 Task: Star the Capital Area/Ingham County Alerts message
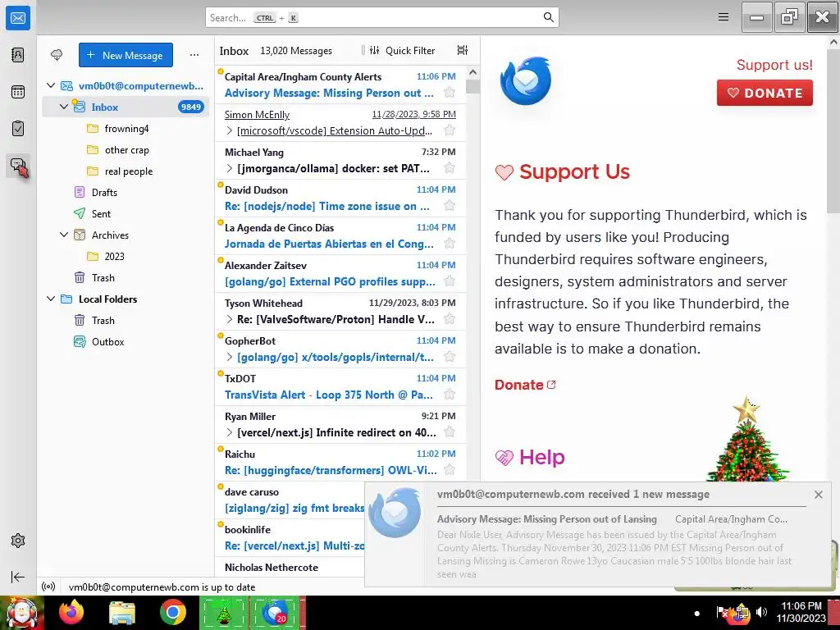tap(450, 93)
